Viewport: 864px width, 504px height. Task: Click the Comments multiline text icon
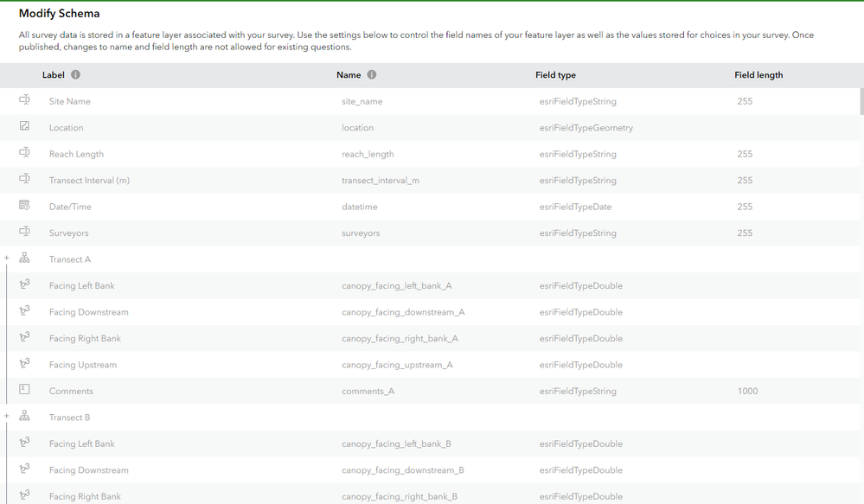[x=24, y=391]
